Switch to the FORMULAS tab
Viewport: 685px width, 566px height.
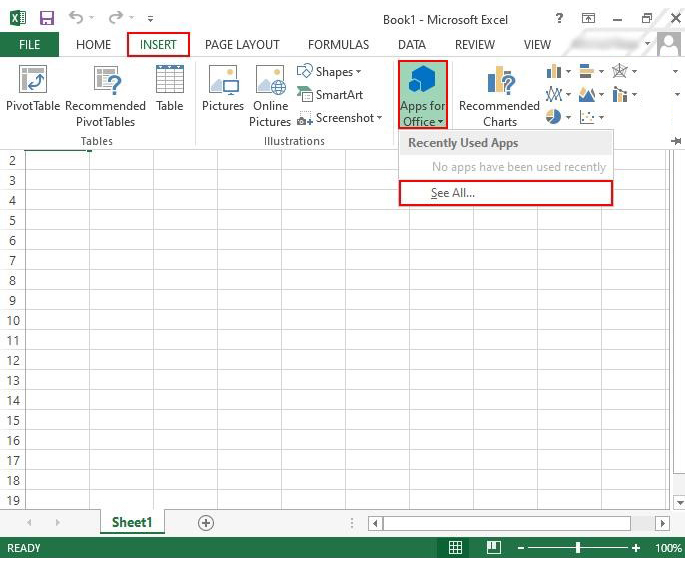(x=338, y=44)
